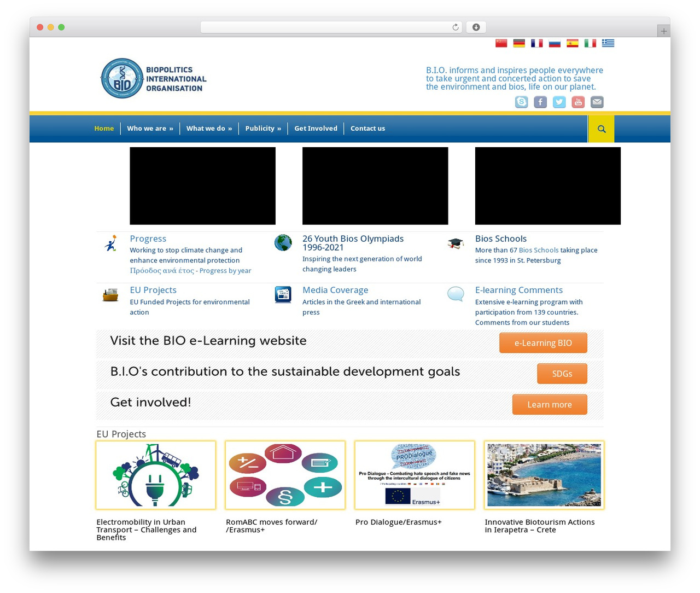Click the orange SDGs button
700x593 pixels.
click(562, 374)
